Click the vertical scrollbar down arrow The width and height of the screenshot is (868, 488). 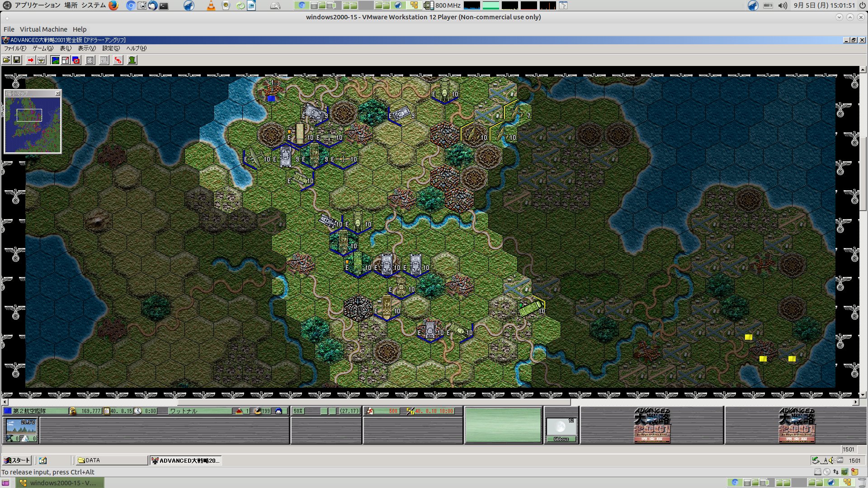863,394
